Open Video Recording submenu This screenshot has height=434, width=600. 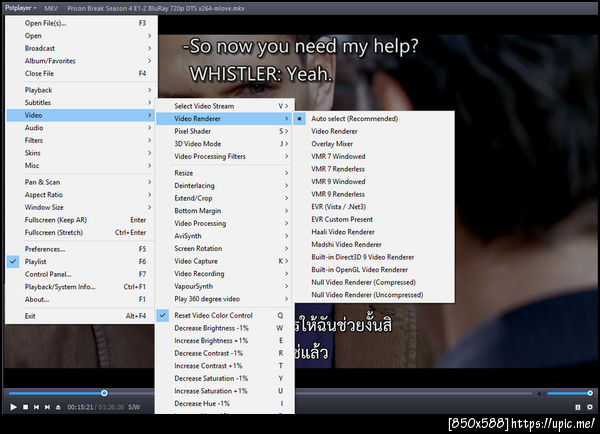click(225, 274)
